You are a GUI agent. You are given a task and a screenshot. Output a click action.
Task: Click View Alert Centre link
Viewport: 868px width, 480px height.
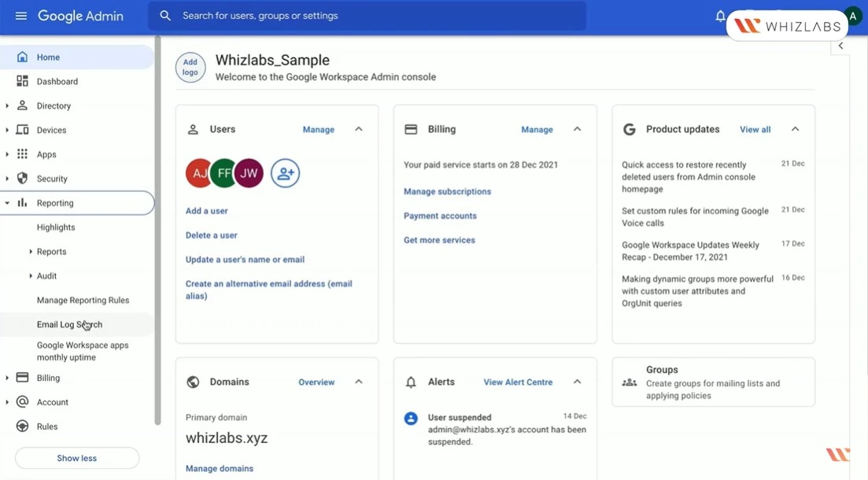[518, 382]
